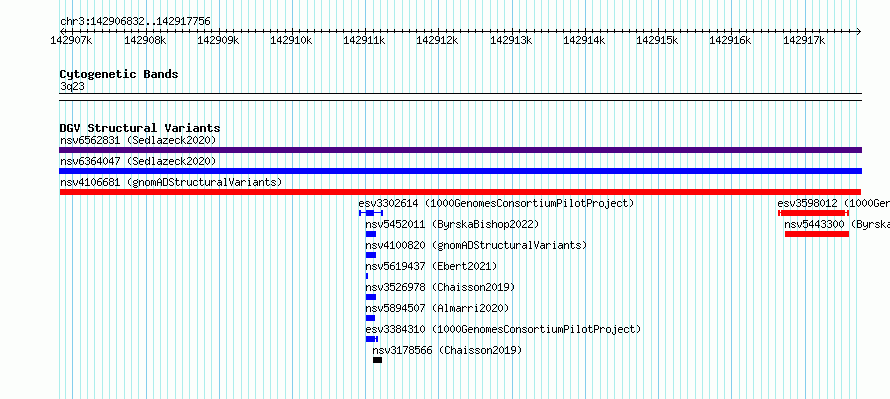Select the blue nsv6364047 variant bar

[x=460, y=171]
